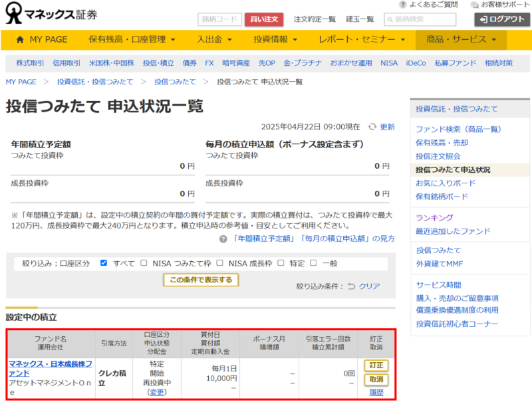532x404 pixels.
Task: Click この条件で表示する button
Action: coord(201,280)
